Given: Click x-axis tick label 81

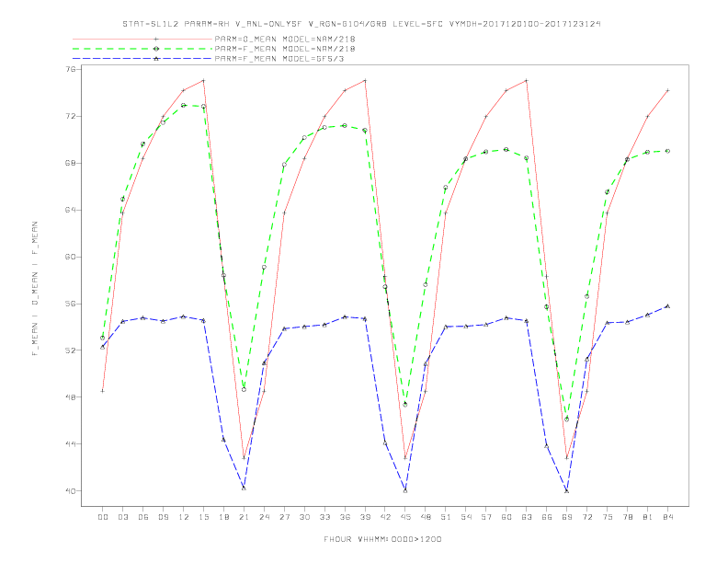Looking at the screenshot, I should tap(648, 517).
